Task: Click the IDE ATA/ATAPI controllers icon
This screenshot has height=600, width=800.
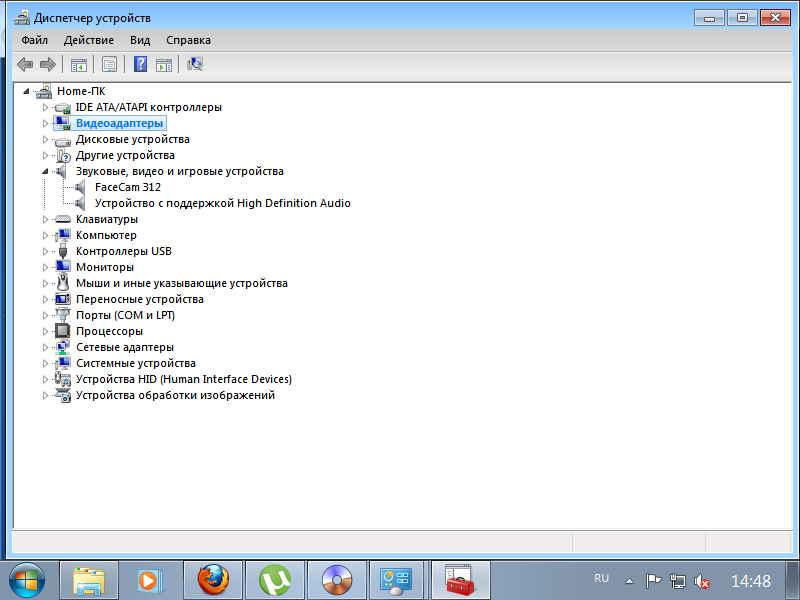Action: click(x=63, y=108)
